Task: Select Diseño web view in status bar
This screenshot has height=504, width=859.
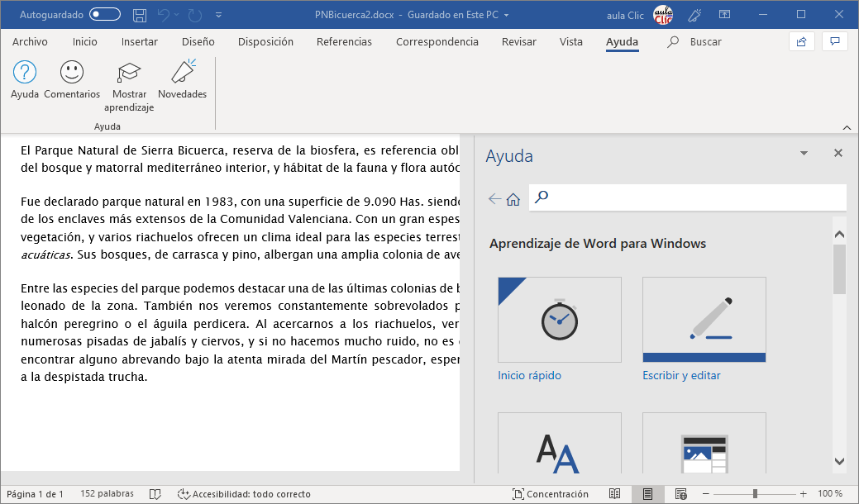Action: 680,493
